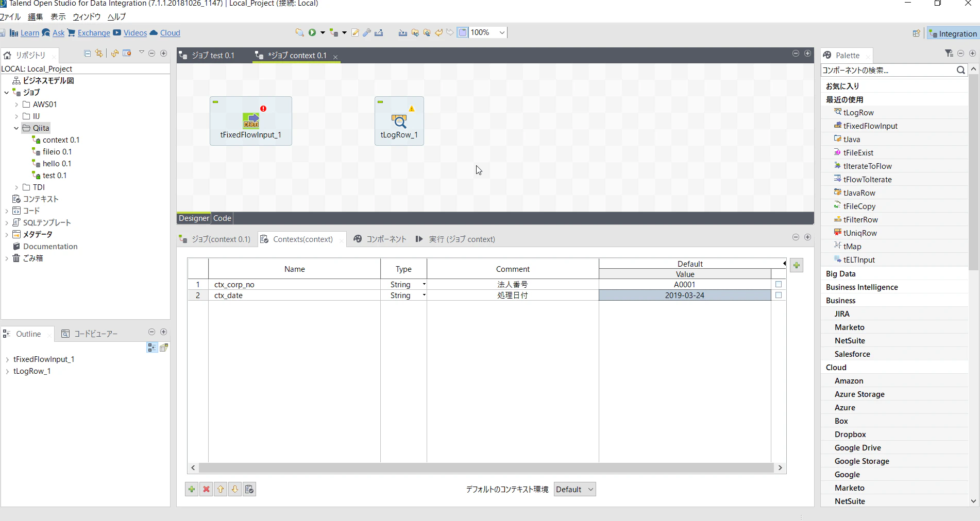Open zoom level 100% dropdown
Viewport: 980px width, 521px height.
(502, 32)
